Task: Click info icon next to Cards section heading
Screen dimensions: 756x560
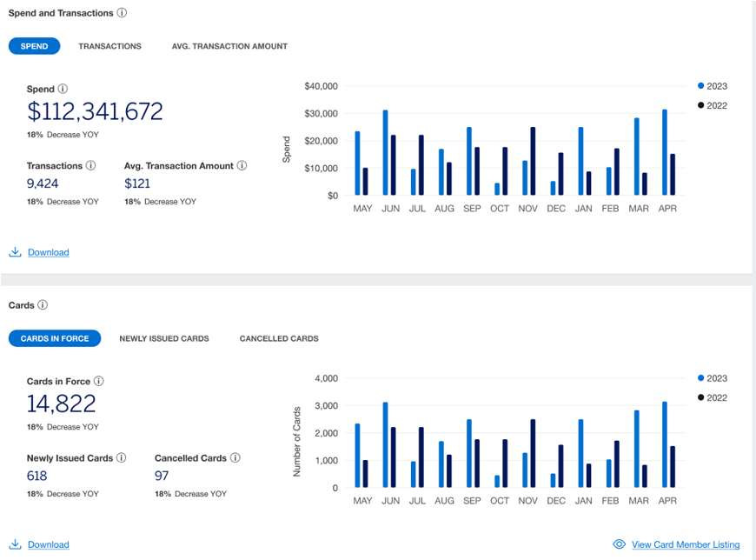Action: pos(43,305)
